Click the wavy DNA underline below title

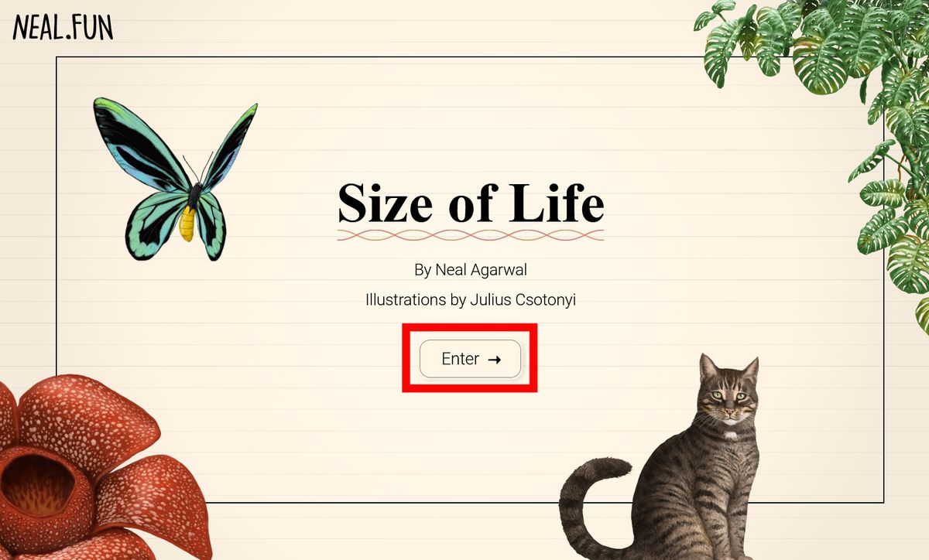click(471, 235)
